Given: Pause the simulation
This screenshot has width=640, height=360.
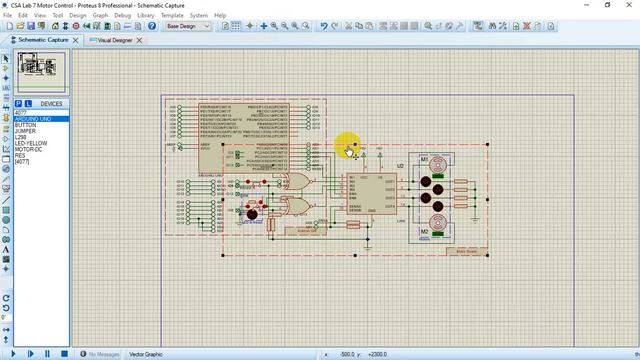Looking at the screenshot, I should pos(47,354).
